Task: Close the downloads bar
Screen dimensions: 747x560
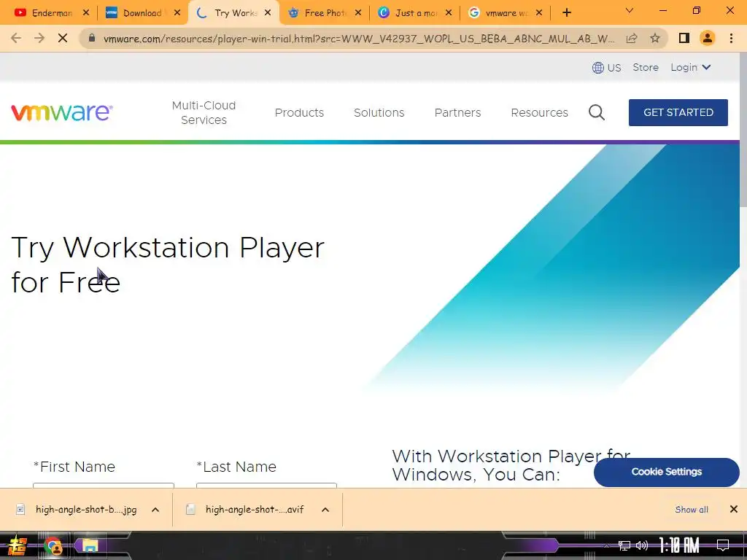Action: 734,510
